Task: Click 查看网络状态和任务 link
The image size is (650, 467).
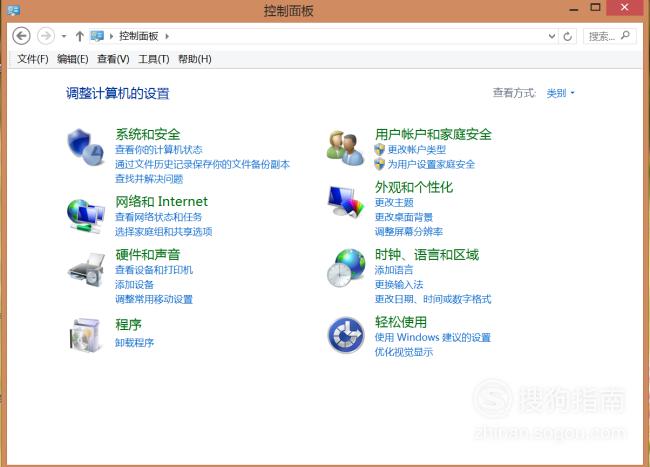Action: click(159, 217)
